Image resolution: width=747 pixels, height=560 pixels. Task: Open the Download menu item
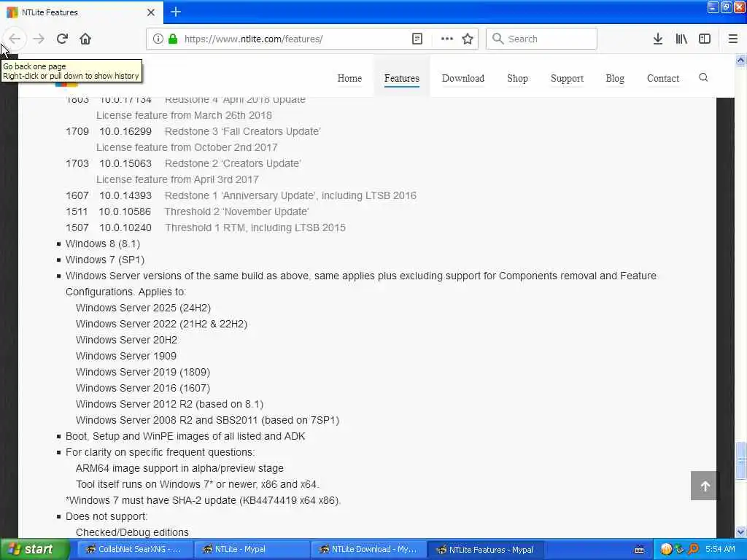(x=463, y=78)
